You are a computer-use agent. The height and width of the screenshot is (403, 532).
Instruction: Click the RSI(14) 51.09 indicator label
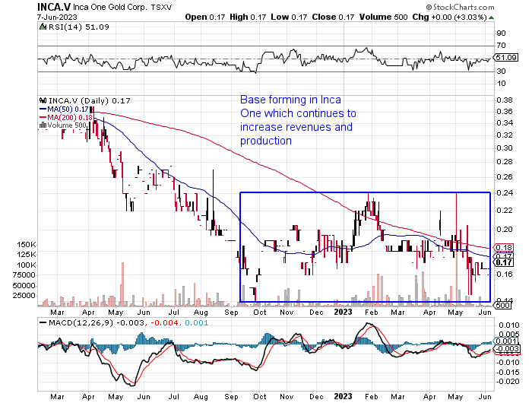coord(79,27)
